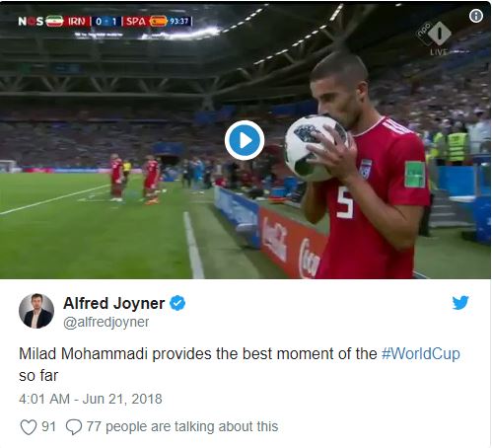
Task: Click the NOS broadcaster logo in the video
Action: (31, 22)
